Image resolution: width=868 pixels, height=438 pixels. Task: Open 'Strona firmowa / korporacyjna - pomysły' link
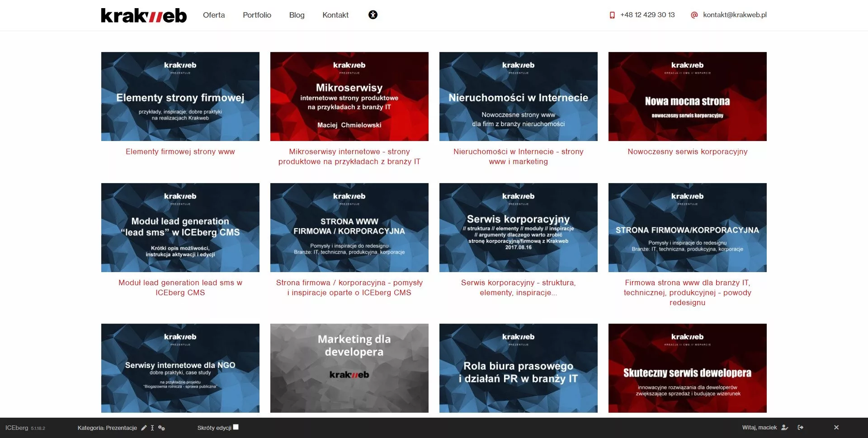349,288
